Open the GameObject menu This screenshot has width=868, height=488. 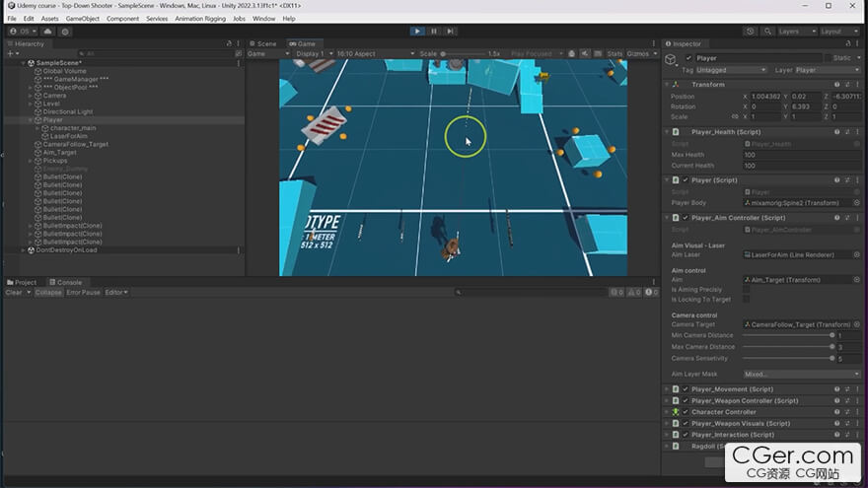83,19
